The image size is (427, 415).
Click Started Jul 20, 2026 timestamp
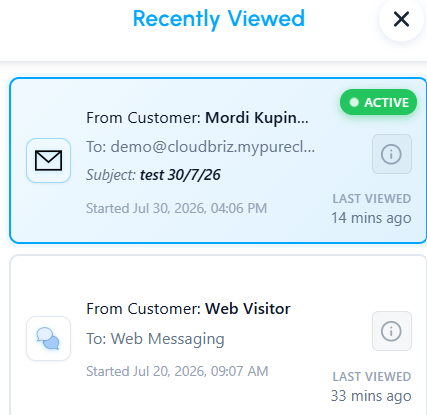pos(177,371)
